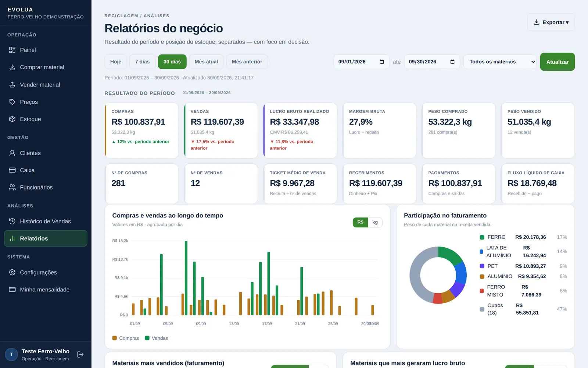Select the Mês atual period filter
Viewport: 588px width, 368px height.
pos(206,62)
